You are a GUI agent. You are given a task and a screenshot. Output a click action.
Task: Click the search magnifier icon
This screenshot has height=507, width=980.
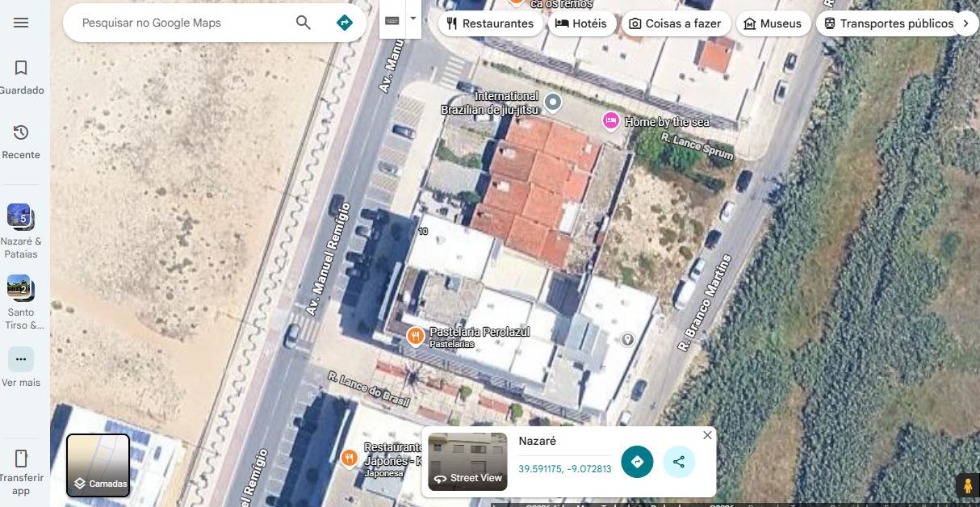tap(304, 23)
